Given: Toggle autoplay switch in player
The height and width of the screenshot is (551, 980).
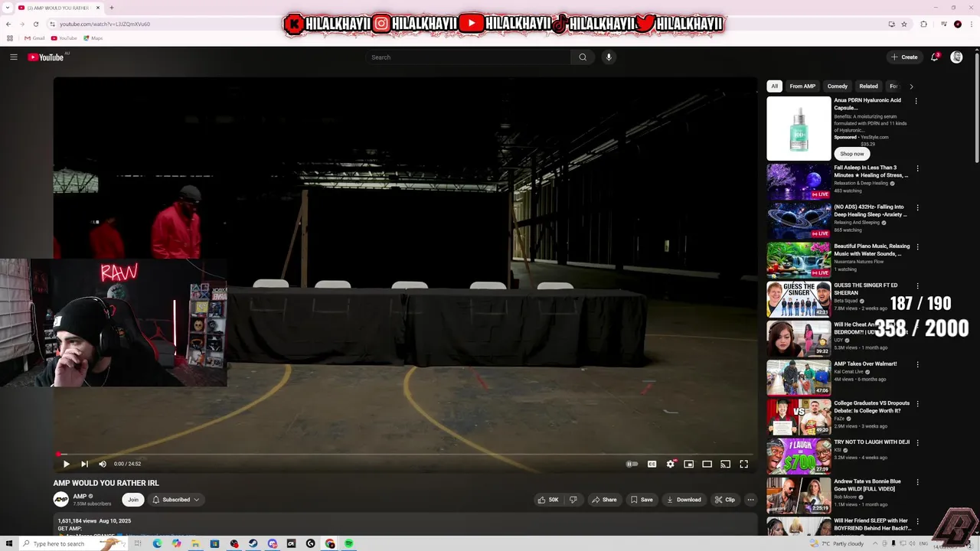Looking at the screenshot, I should 632,464.
